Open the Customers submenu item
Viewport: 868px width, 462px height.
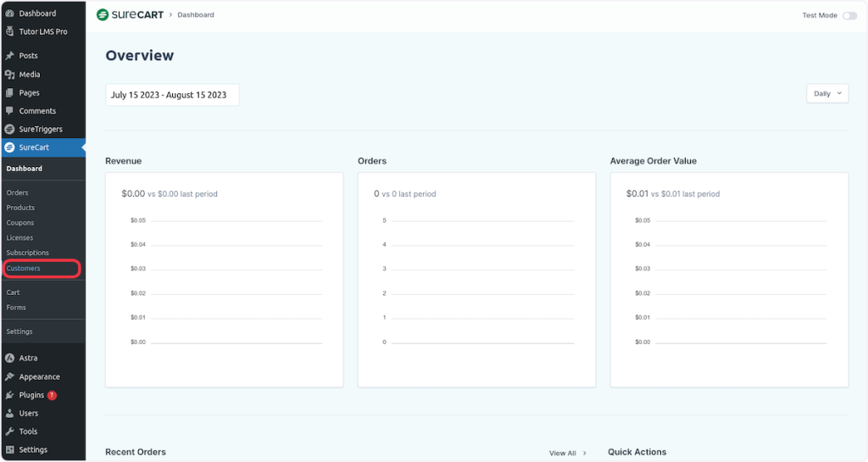[x=24, y=269]
